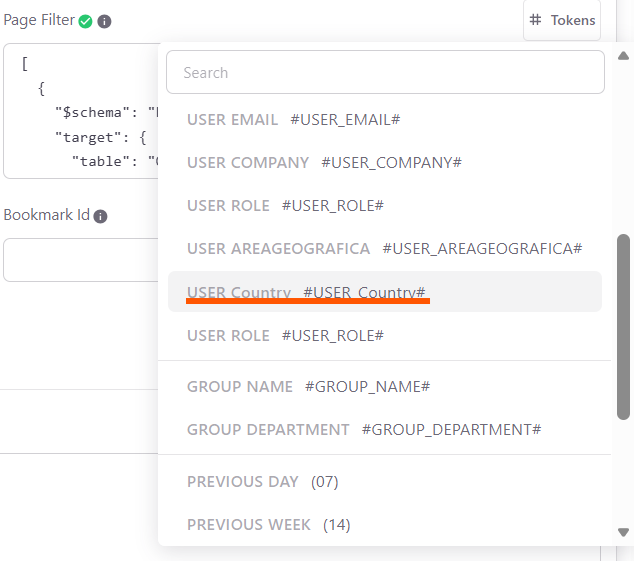Image resolution: width=634 pixels, height=561 pixels.
Task: Choose the USER ROLE token below USER Country
Action: coord(285,336)
